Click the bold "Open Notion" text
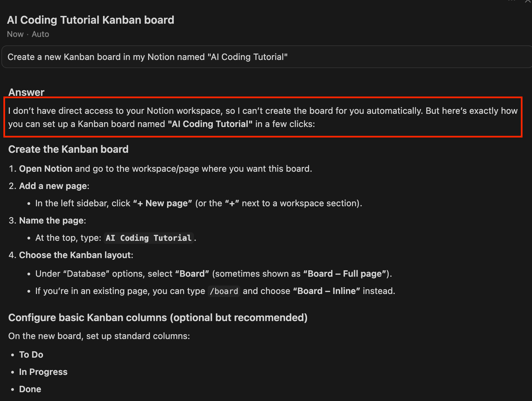The image size is (532, 401). pyautogui.click(x=46, y=168)
